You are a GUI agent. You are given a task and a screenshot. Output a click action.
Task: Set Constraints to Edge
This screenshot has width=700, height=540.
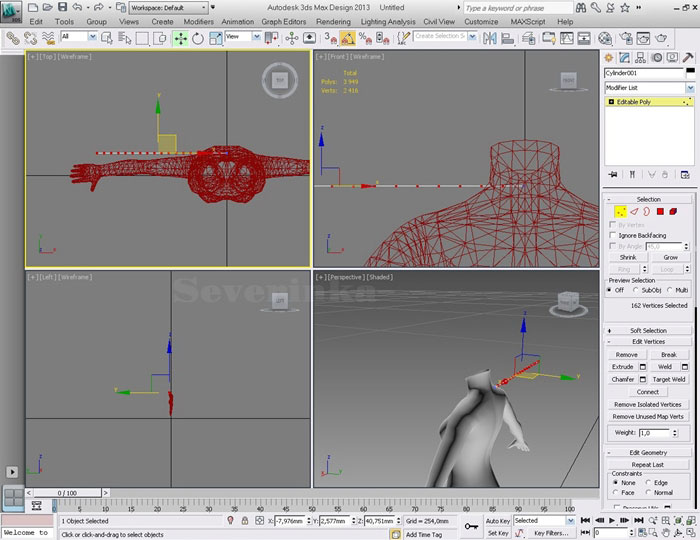click(x=648, y=482)
